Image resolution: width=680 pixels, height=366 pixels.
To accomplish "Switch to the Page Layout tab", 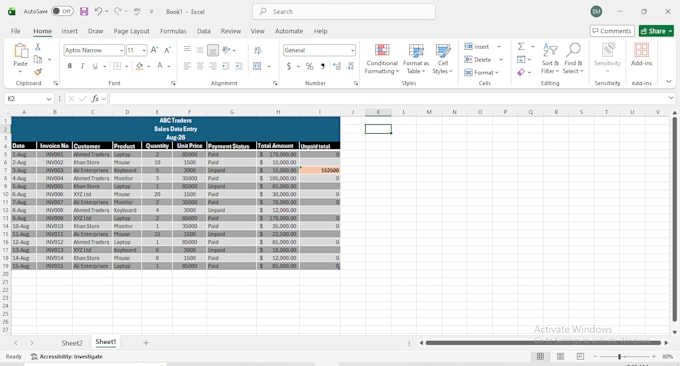I will [131, 31].
